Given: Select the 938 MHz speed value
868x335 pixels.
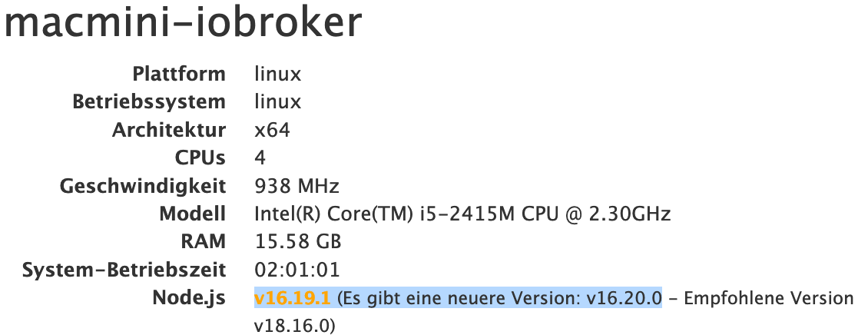Looking at the screenshot, I should coord(297,186).
